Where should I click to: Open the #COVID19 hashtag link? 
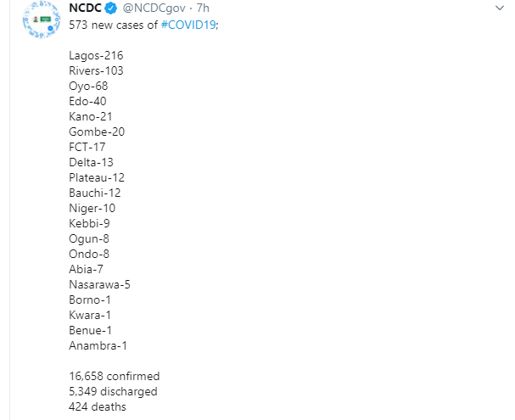188,25
